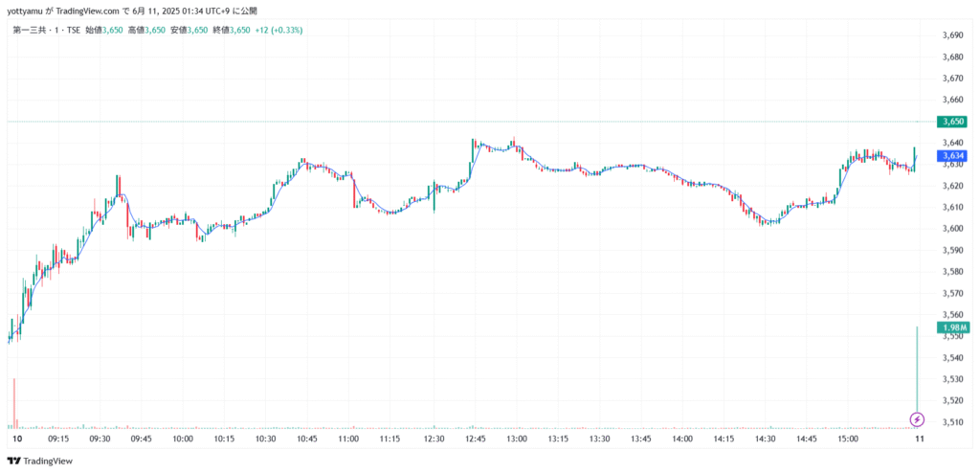Click the 3,690 price scale label
The image size is (980, 473).
coord(952,35)
